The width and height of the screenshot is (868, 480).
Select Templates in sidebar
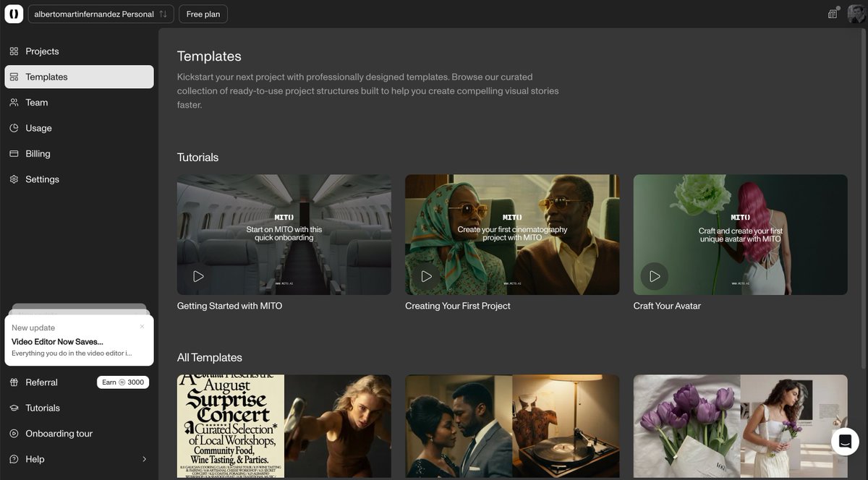79,77
